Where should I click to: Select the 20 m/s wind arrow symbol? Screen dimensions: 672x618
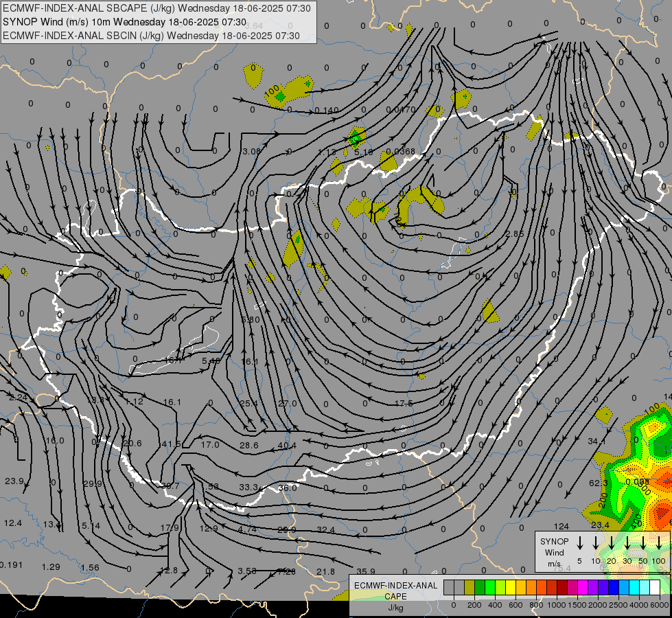pos(612,542)
